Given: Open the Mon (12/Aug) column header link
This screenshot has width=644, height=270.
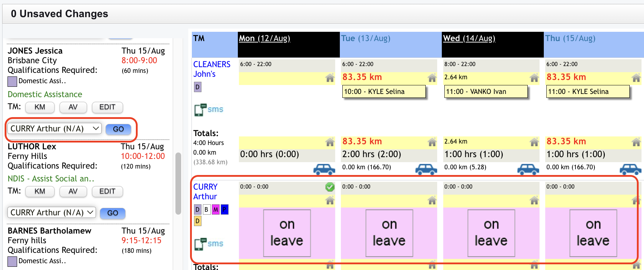Looking at the screenshot, I should (265, 38).
